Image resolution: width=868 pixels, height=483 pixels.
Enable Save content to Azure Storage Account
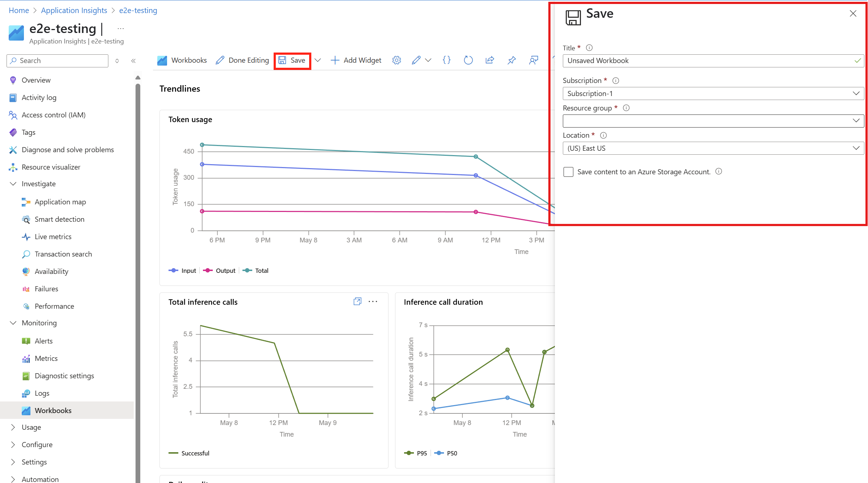click(568, 172)
